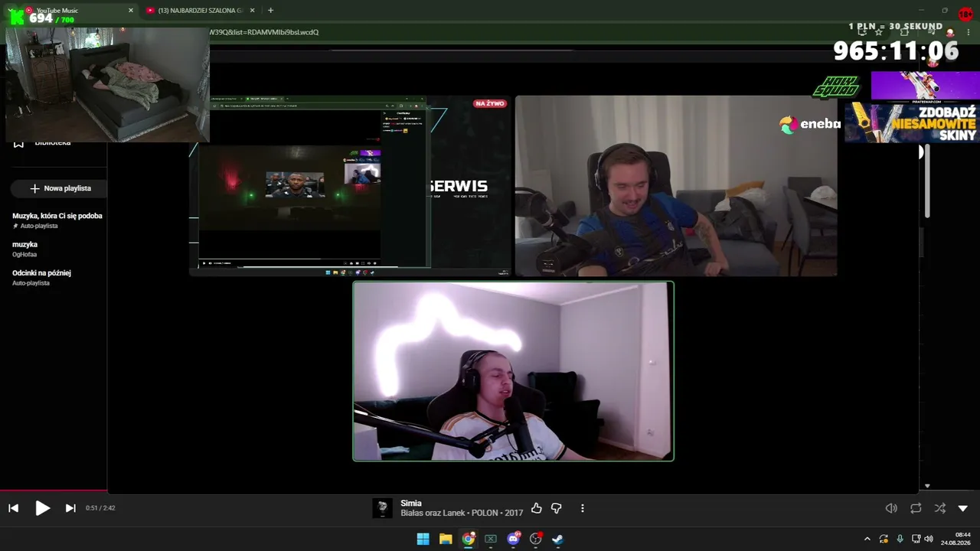Image resolution: width=980 pixels, height=551 pixels.
Task: Open the 'Muzyka, która Ci się podoba' playlist
Action: click(x=57, y=220)
